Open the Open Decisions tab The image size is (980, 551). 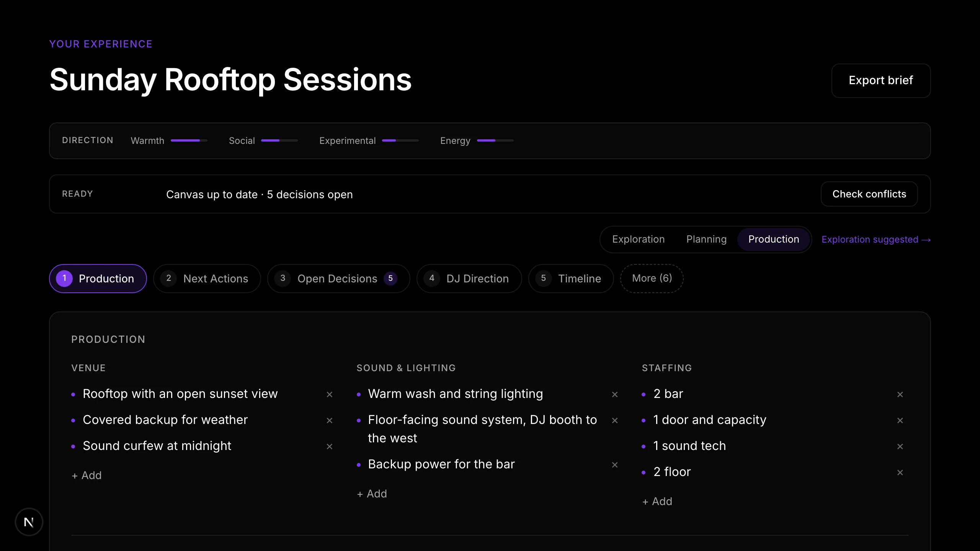tap(338, 278)
